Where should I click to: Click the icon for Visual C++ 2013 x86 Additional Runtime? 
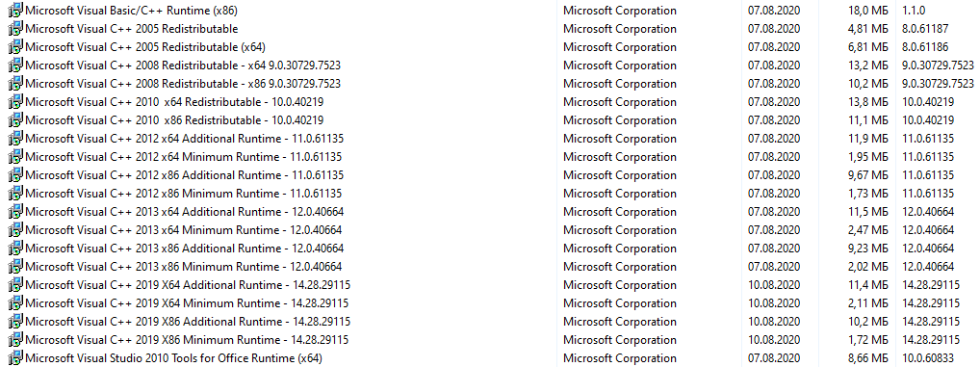click(x=15, y=249)
